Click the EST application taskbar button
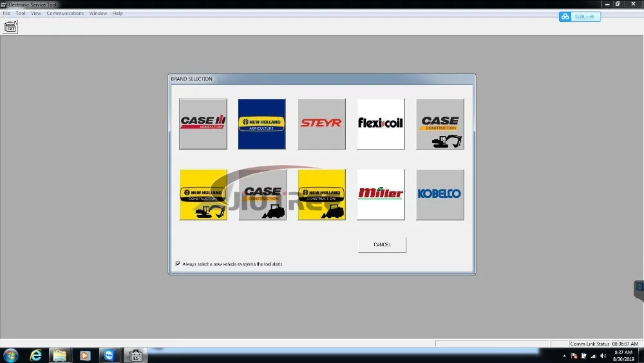Image resolution: width=644 pixels, height=363 pixels. coord(135,355)
